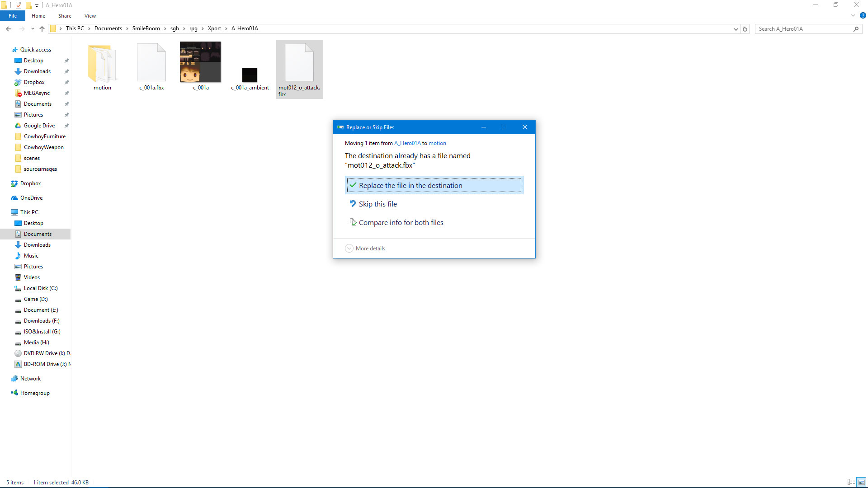
Task: Click the Back navigation arrow
Action: pos(9,28)
